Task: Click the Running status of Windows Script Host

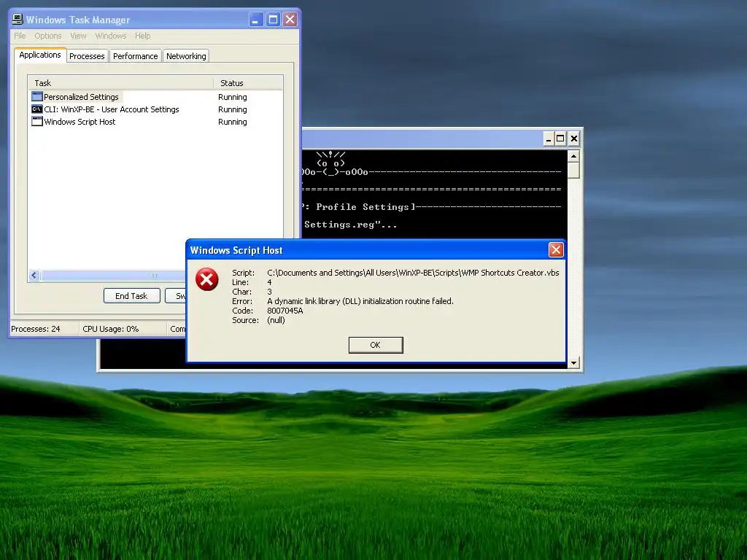Action: coord(233,122)
